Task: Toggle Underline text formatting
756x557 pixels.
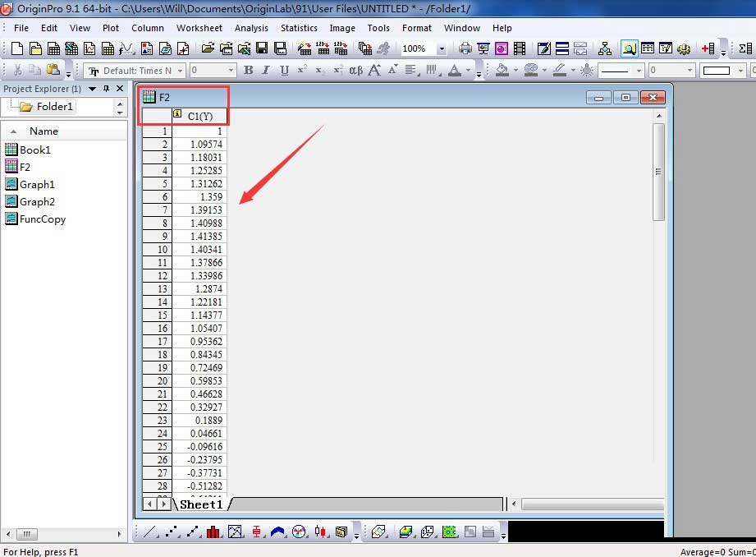Action: 285,71
